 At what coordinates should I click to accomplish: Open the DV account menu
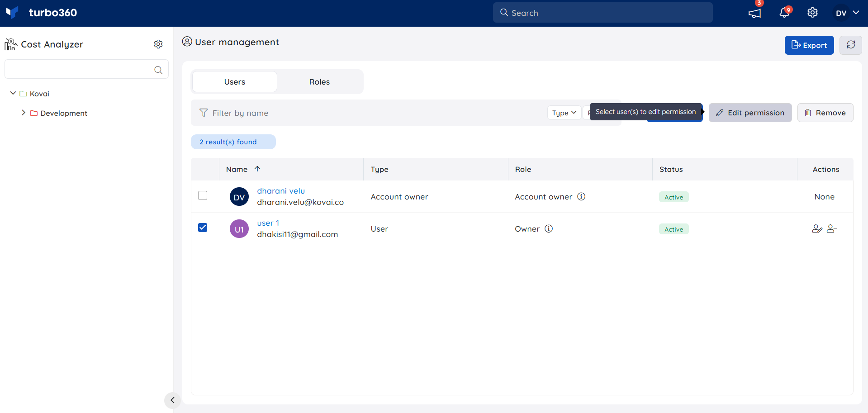pyautogui.click(x=847, y=13)
